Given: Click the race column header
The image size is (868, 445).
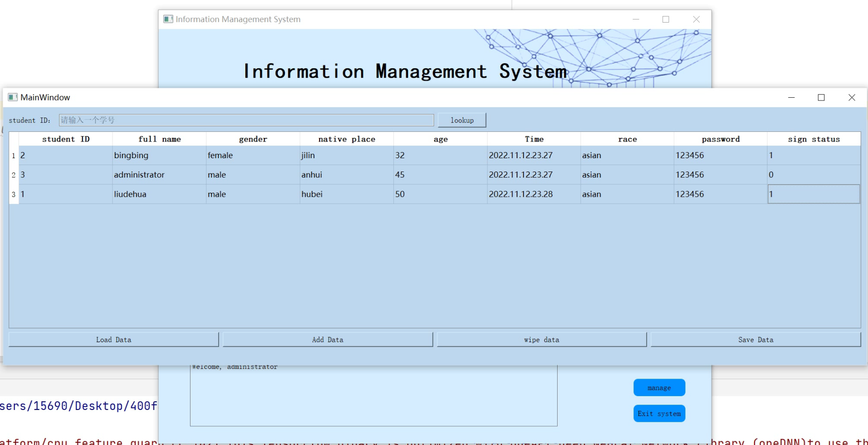Looking at the screenshot, I should [627, 139].
